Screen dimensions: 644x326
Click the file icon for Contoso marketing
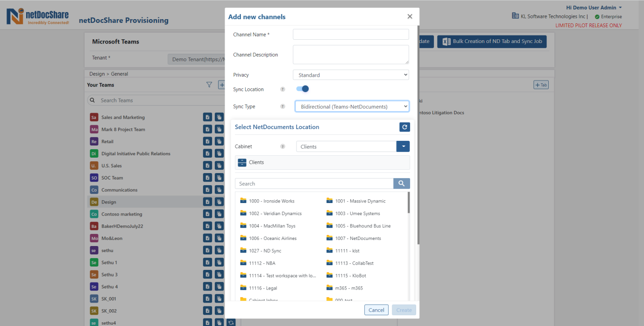coord(207,214)
